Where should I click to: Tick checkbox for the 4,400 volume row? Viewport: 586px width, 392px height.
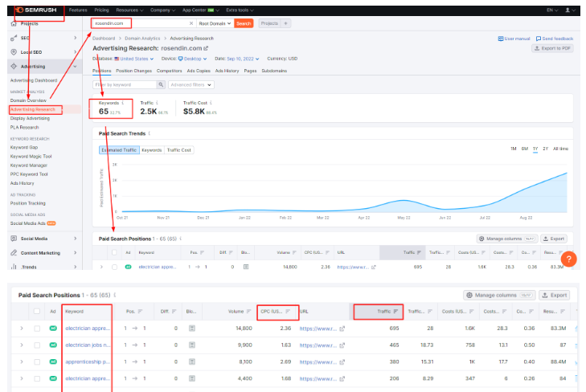37,378
